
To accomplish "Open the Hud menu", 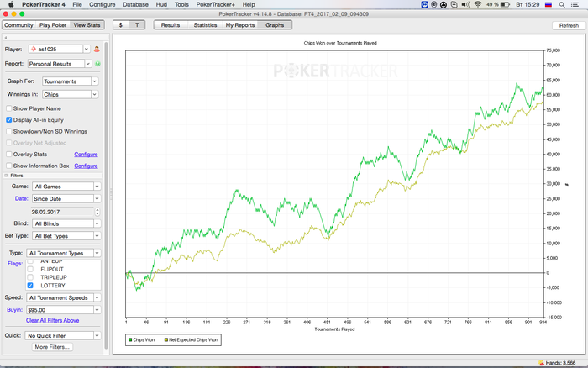I will [161, 4].
